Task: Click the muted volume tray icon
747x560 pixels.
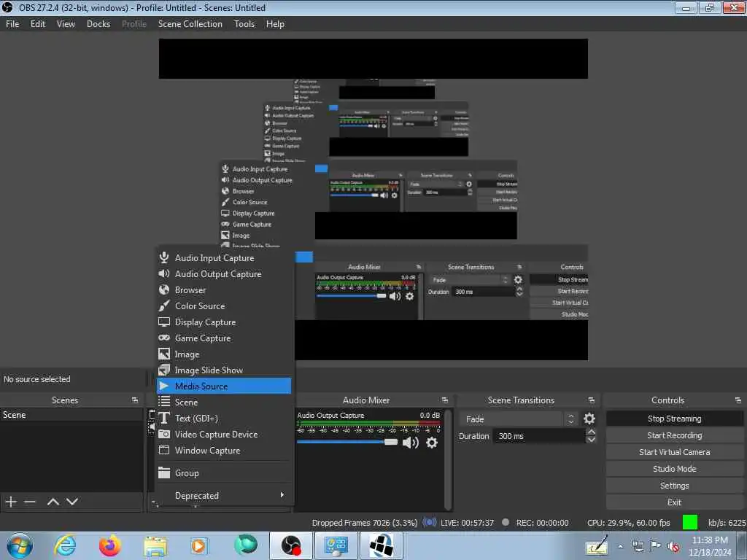Action: pyautogui.click(x=673, y=546)
